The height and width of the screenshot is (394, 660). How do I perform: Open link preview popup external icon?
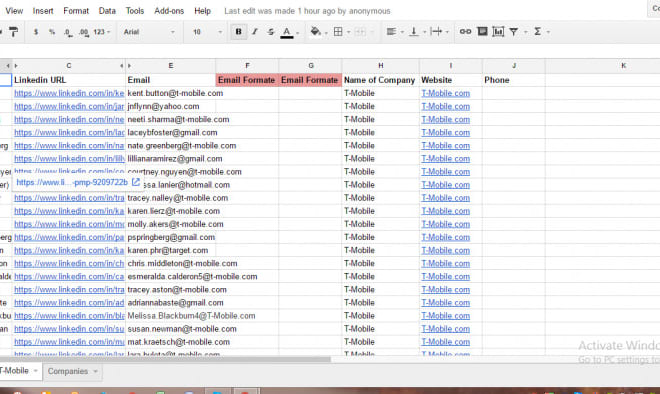click(136, 182)
